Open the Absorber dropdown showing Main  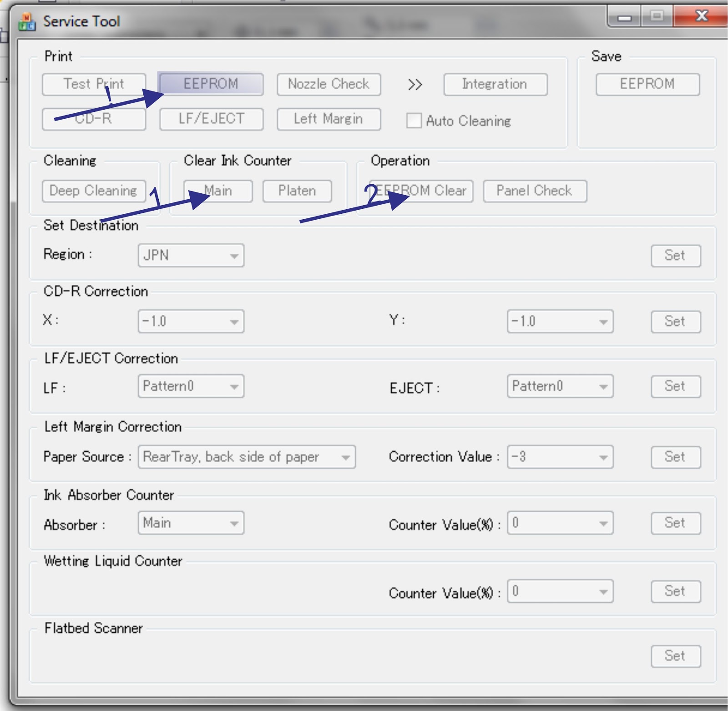pyautogui.click(x=191, y=523)
